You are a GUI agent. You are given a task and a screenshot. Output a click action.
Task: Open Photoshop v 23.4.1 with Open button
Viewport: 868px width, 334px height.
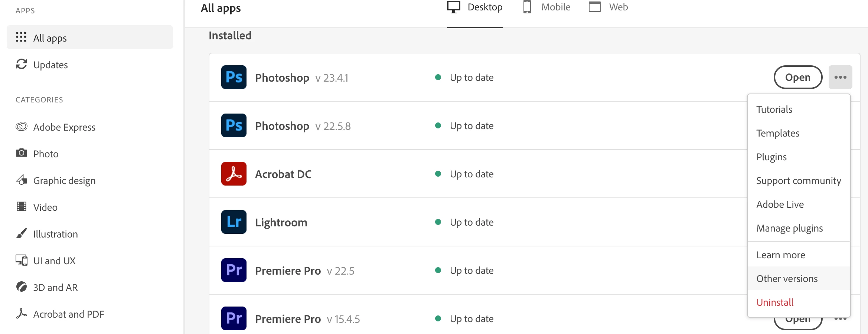point(798,77)
